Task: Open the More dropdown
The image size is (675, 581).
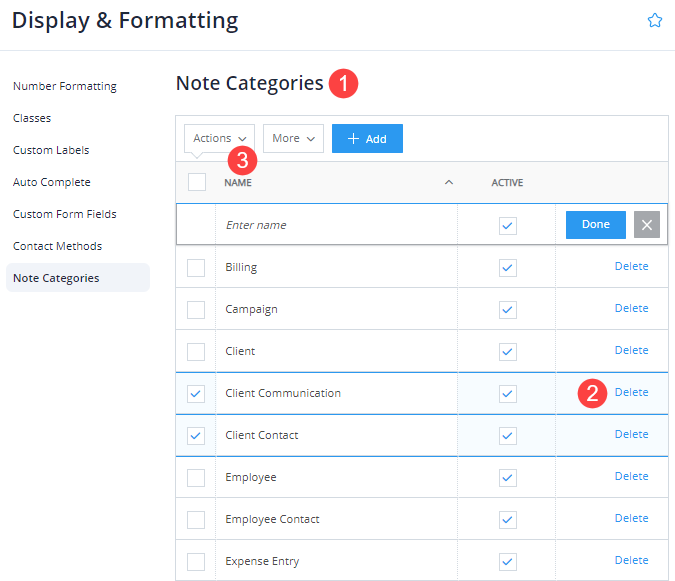Action: [293, 139]
